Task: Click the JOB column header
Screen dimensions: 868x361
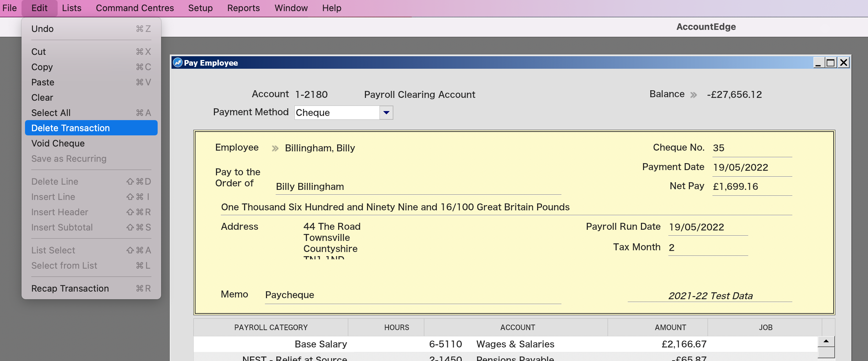Action: (x=766, y=327)
